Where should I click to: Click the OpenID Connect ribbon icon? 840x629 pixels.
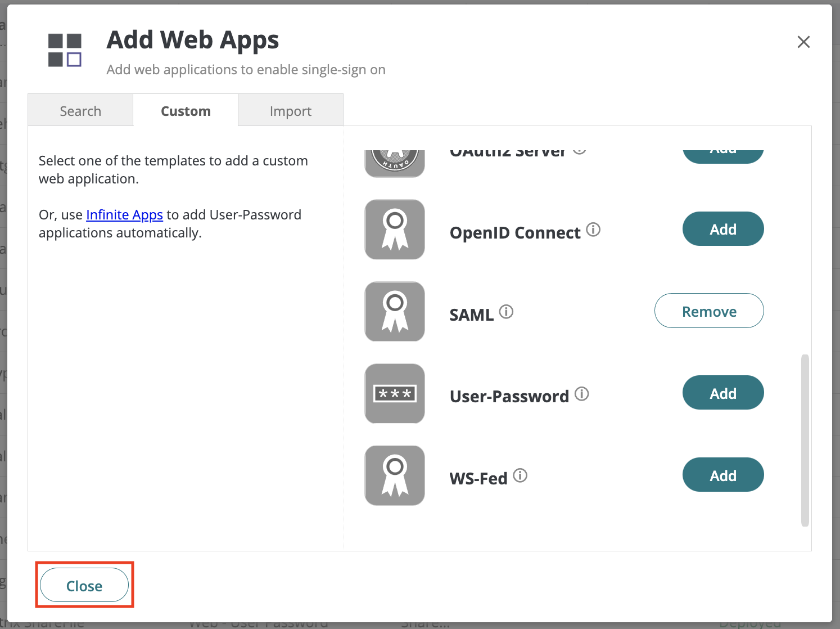click(x=395, y=229)
